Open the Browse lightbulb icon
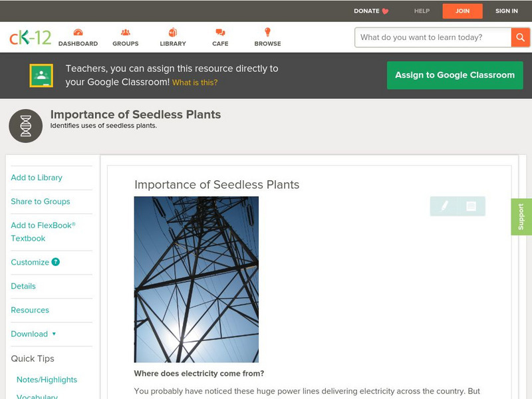This screenshot has width=532, height=399. point(267,31)
